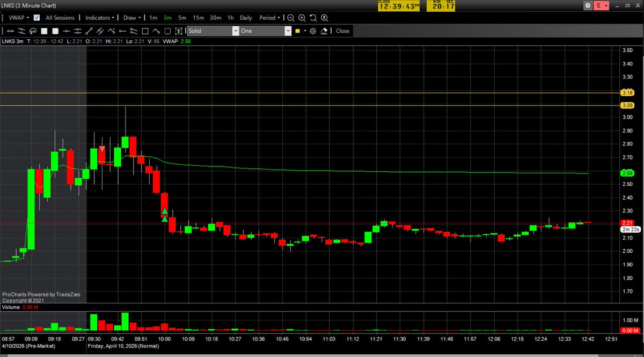Click the Volume panel label
Screen dimensions: 644x357
[10, 308]
